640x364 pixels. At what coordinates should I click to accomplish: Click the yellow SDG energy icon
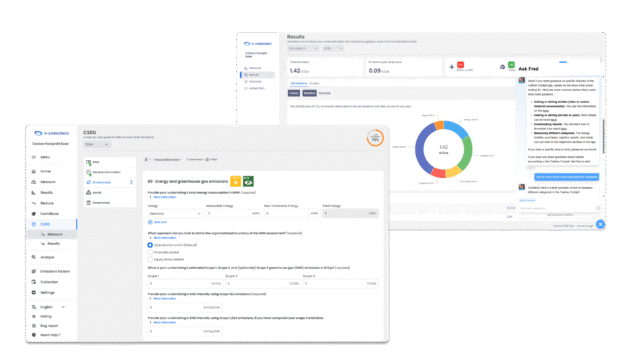click(x=236, y=181)
